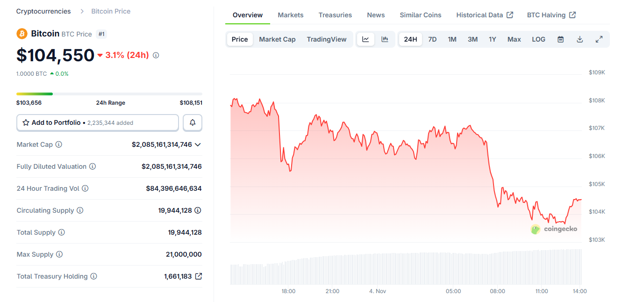Click the price alert bell icon
This screenshot has height=302, width=644.
point(192,122)
